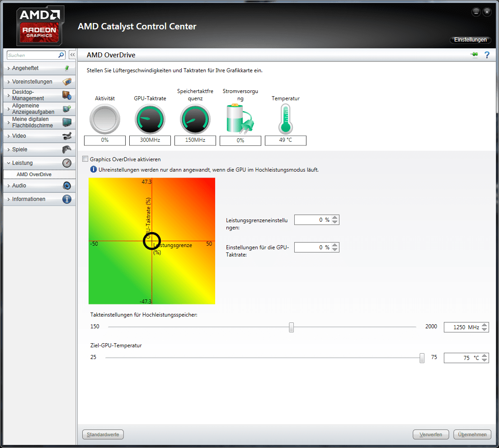Image resolution: width=499 pixels, height=448 pixels.
Task: Minimize the Catalyst Control Center window
Action: pyautogui.click(x=476, y=12)
